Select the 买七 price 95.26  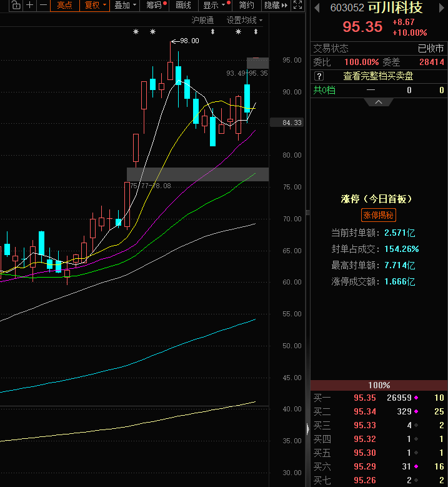(365, 480)
